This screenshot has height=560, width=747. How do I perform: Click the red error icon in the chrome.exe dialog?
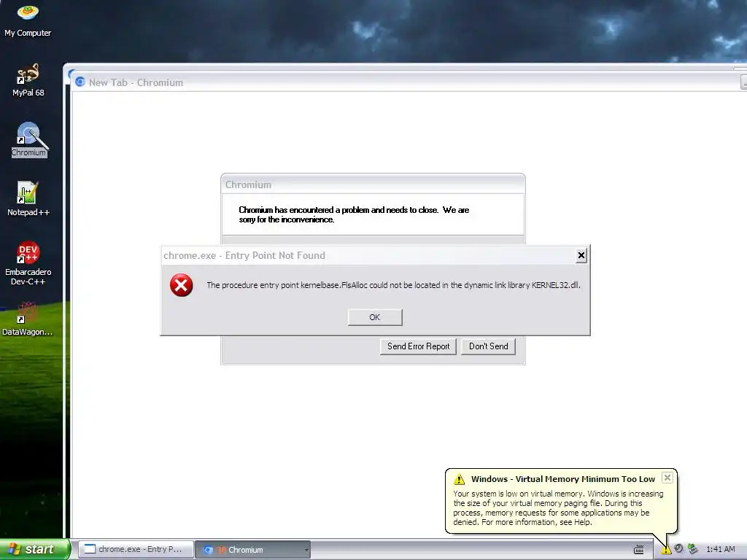click(182, 285)
